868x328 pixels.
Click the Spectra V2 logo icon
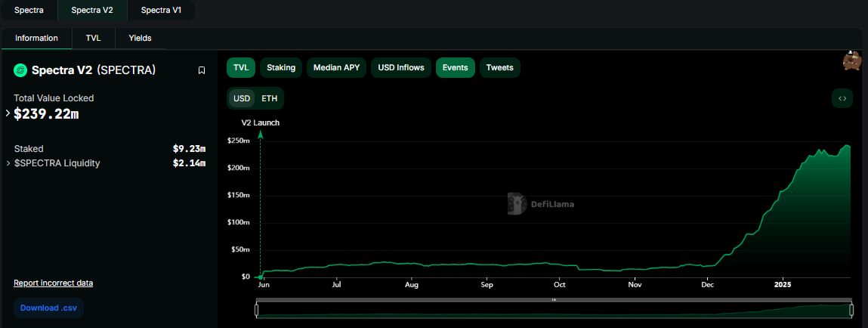20,70
